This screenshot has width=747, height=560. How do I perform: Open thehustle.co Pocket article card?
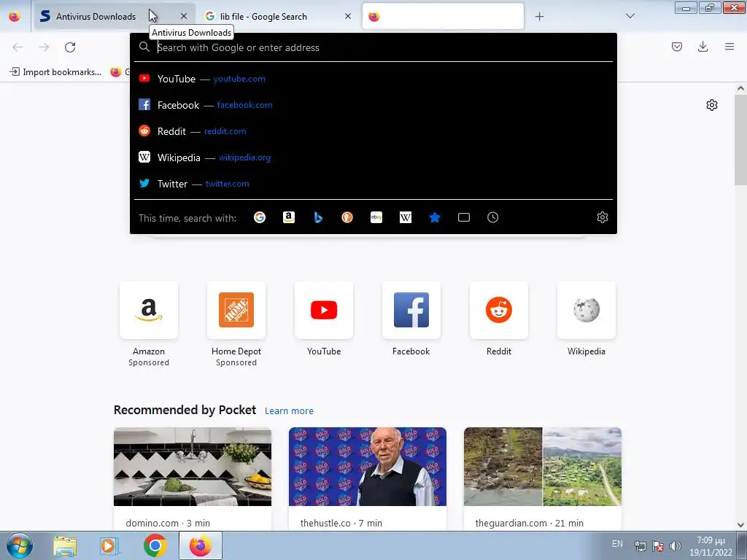click(x=368, y=478)
